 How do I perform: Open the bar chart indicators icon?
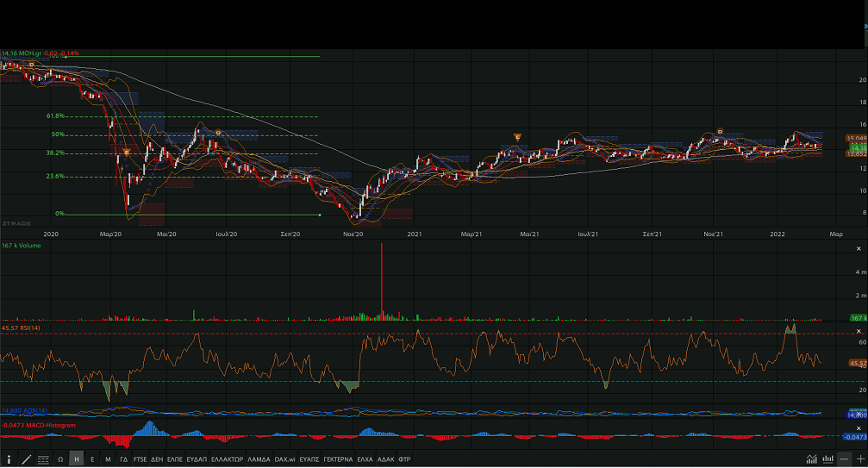tap(828, 459)
